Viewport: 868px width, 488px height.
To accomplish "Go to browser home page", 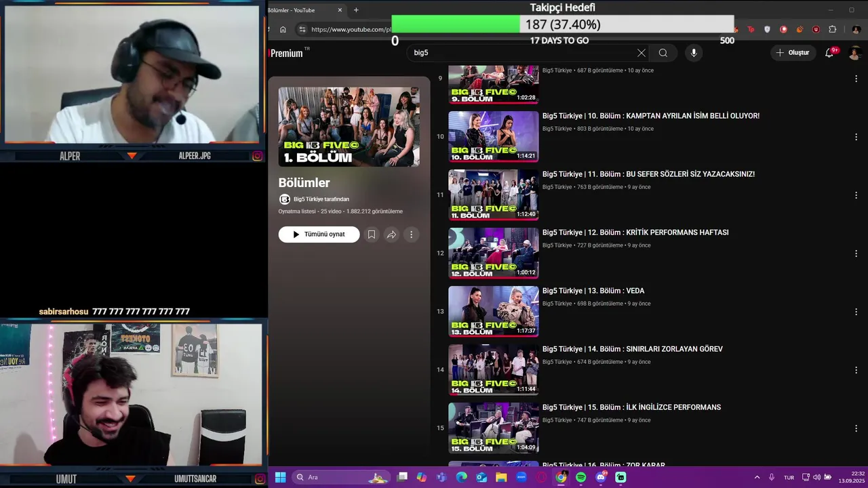I will tap(283, 29).
